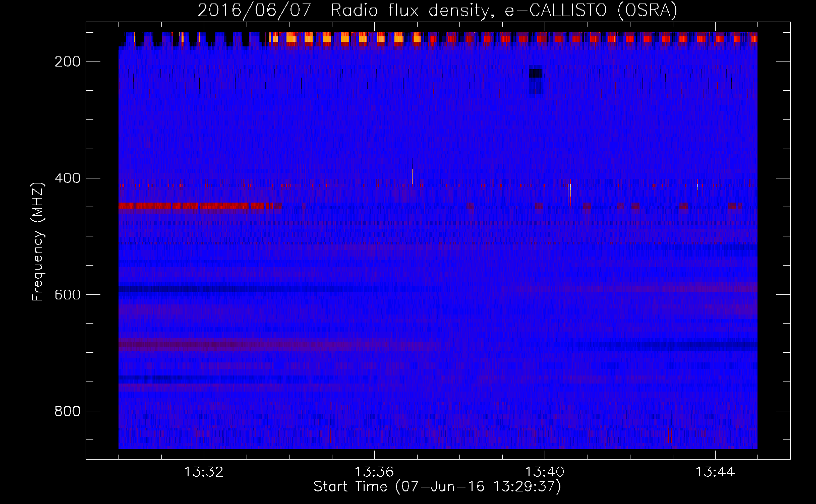816x504 pixels.
Task: Click the "800" frequency tick label
Action: coord(68,411)
